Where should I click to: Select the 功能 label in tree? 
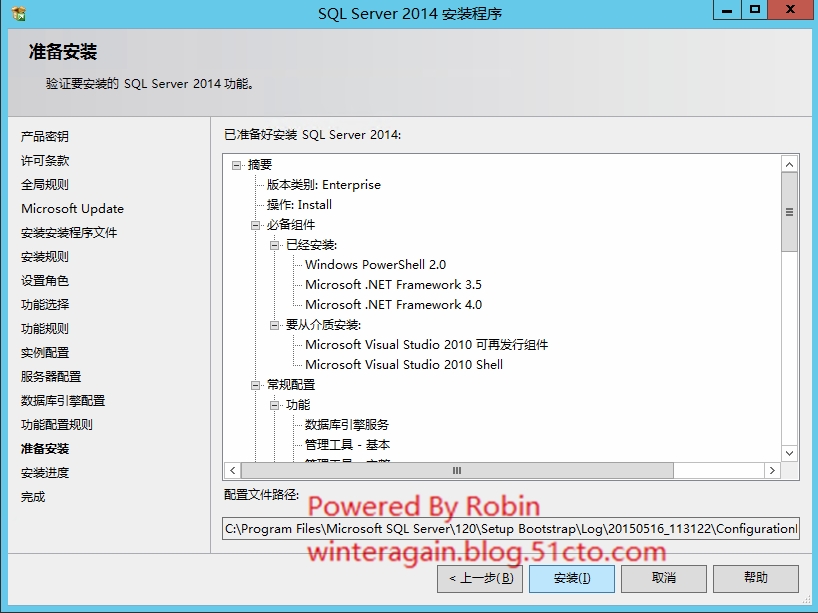click(298, 405)
